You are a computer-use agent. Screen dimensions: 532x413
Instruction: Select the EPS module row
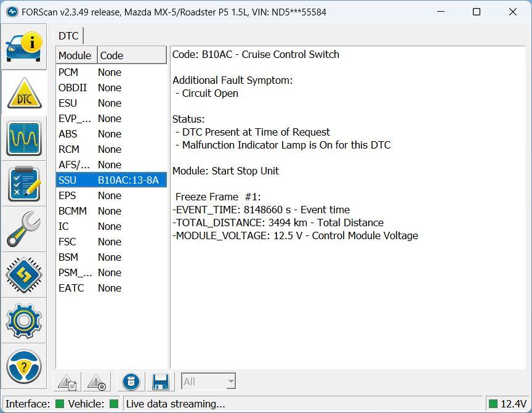(111, 195)
